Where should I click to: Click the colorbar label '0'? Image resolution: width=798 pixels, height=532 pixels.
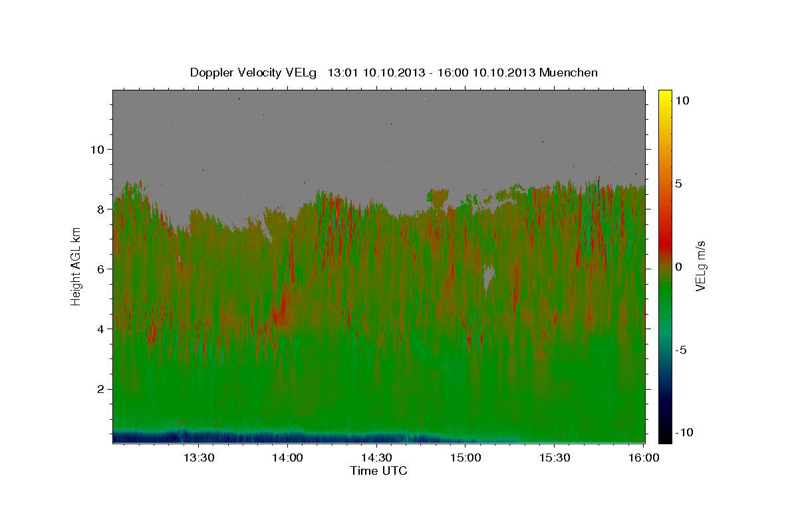[678, 267]
